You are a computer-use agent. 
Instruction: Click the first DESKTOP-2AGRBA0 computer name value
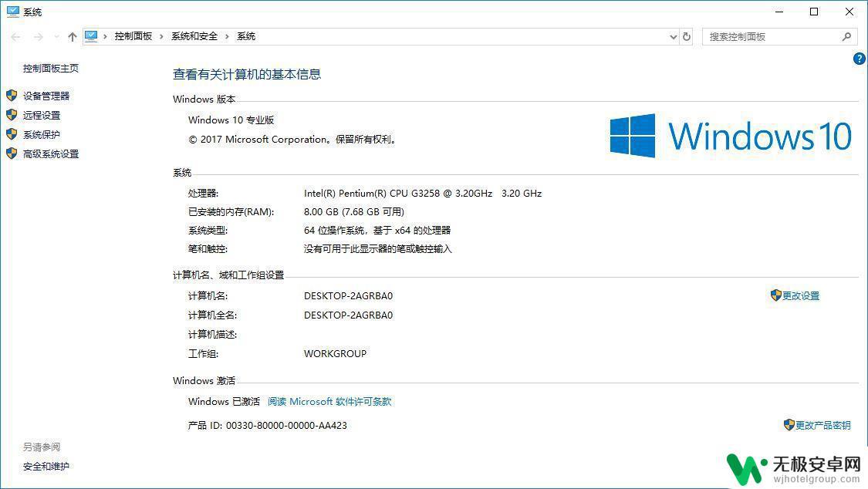point(348,296)
